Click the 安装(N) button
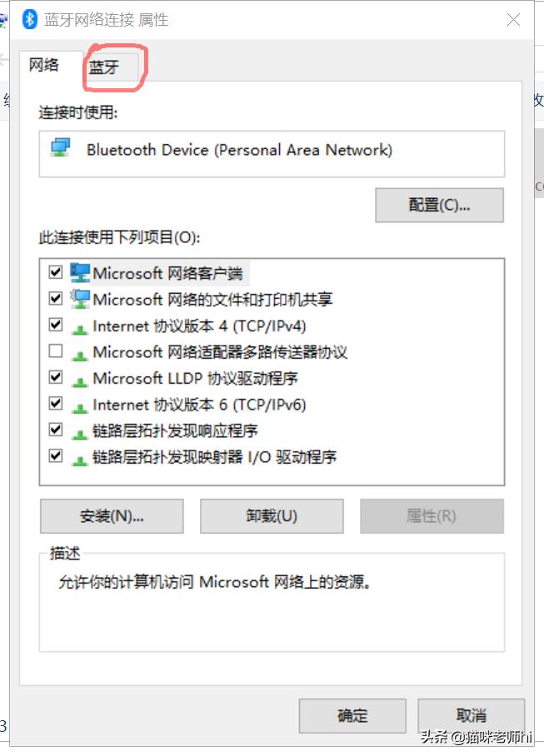 [x=111, y=515]
